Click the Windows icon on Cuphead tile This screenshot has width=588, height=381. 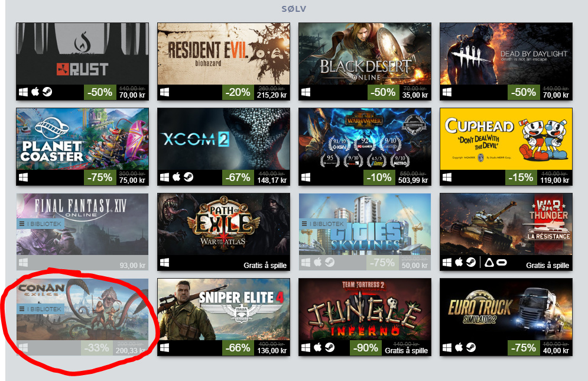coord(447,177)
